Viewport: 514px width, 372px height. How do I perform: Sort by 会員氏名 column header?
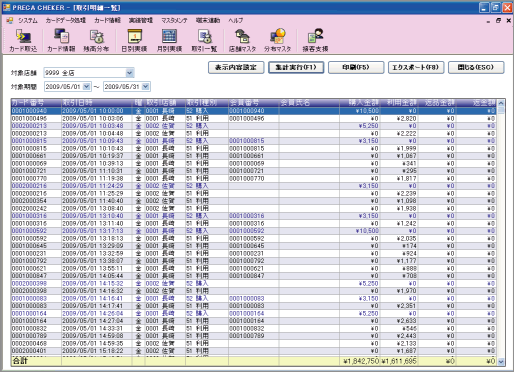click(x=309, y=103)
